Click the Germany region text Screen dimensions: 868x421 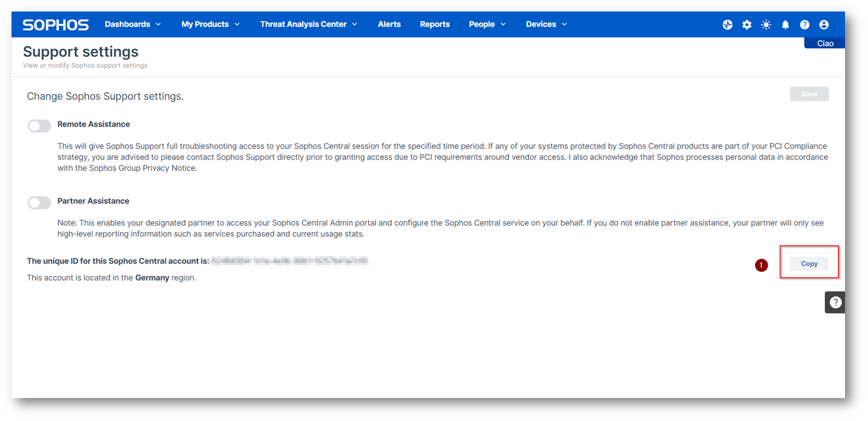point(152,277)
